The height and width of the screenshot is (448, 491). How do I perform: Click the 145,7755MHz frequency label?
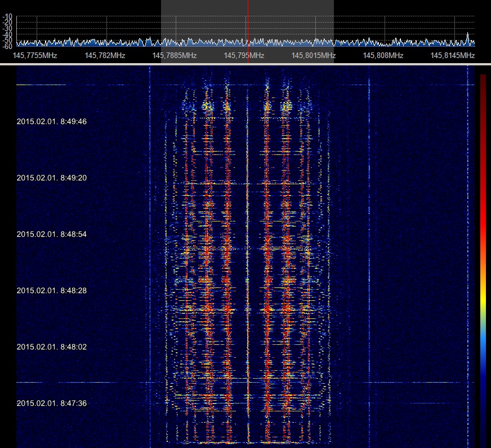click(x=35, y=56)
